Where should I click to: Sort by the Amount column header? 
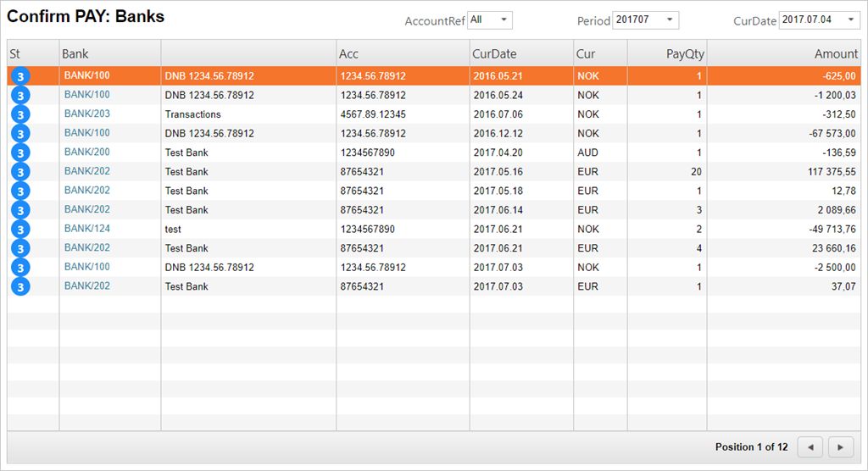coord(836,53)
